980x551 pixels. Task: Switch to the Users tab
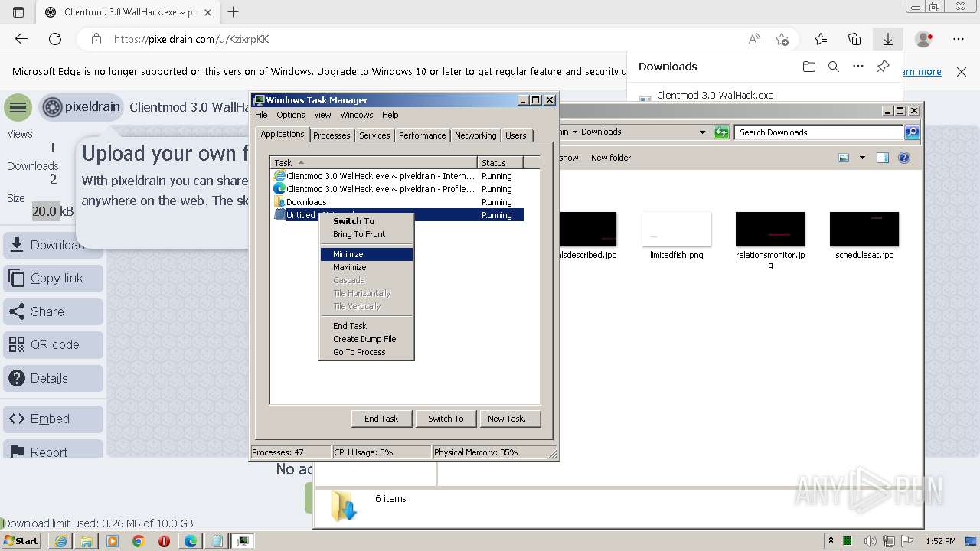pos(516,135)
